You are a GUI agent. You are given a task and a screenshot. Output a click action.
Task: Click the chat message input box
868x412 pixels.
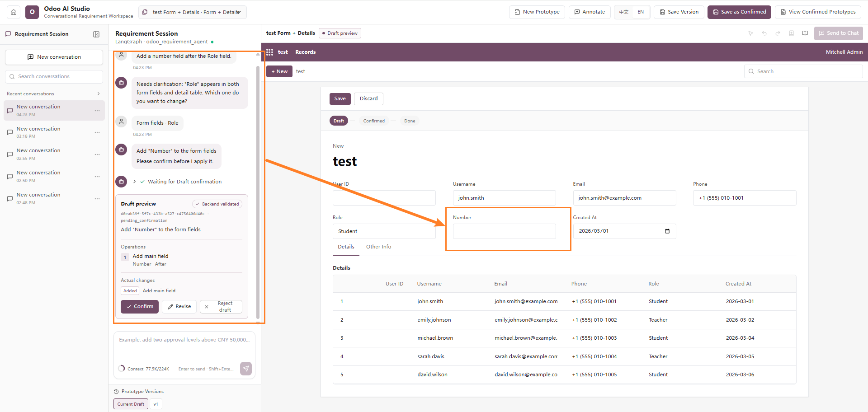point(184,348)
